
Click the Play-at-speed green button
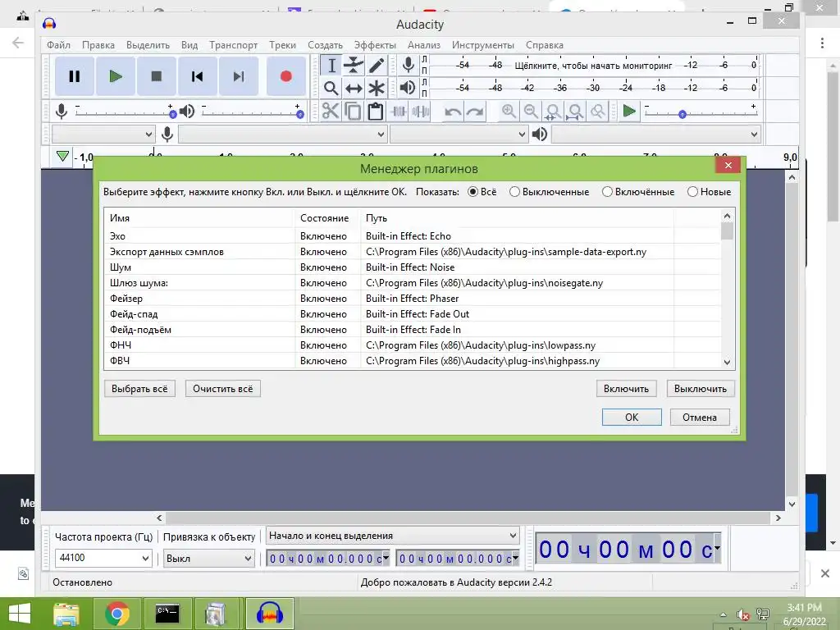click(x=629, y=112)
